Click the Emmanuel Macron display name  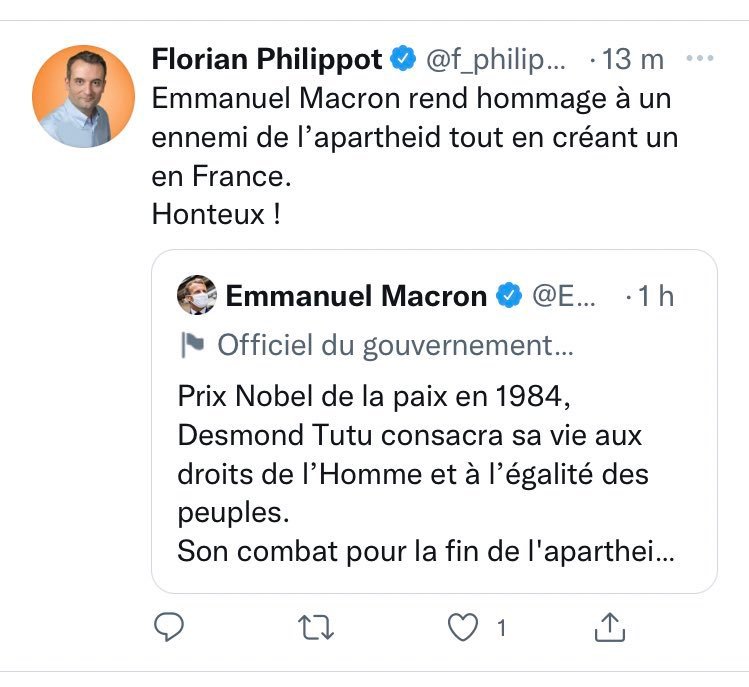357,296
